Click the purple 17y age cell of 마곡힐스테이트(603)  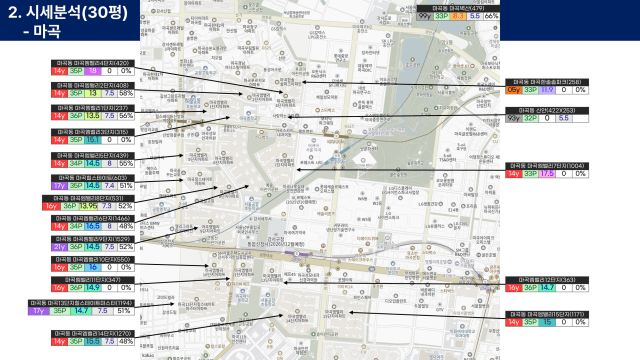point(59,186)
